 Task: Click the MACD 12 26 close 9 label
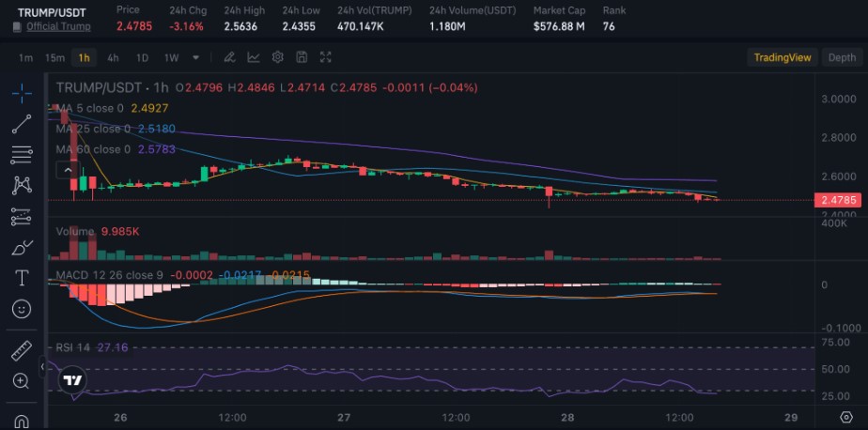pos(110,275)
